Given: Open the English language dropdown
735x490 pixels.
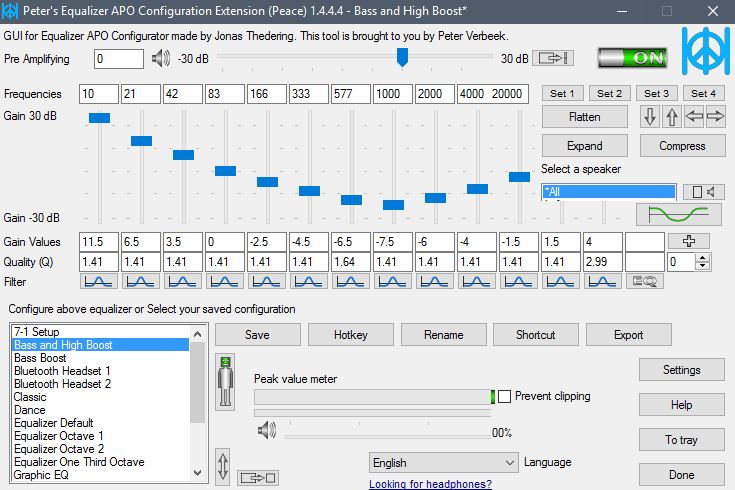Looking at the screenshot, I should coord(443,463).
